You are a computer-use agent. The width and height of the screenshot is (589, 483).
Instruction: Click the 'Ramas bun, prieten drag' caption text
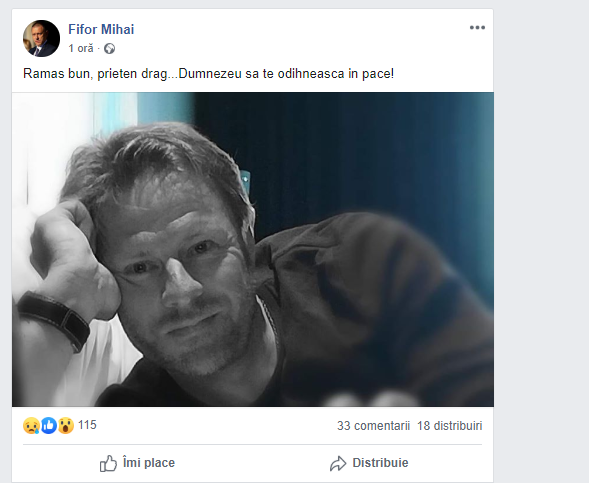95,74
